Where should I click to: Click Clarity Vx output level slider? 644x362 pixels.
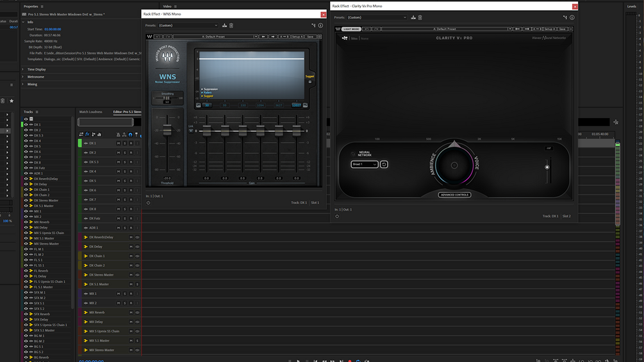[x=547, y=167]
